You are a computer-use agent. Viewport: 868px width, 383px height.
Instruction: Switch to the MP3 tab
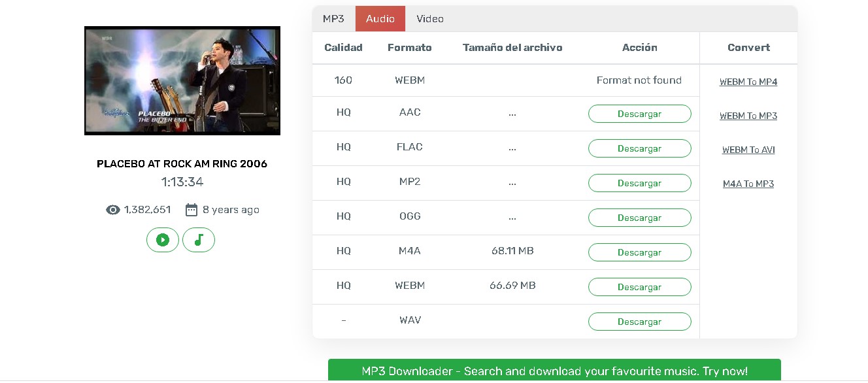coord(333,18)
